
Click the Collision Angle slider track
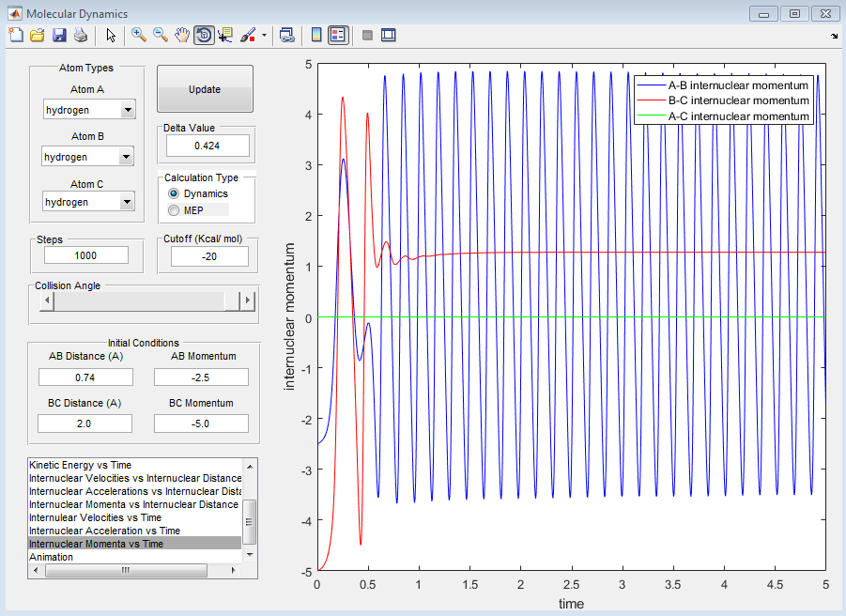pos(141,300)
